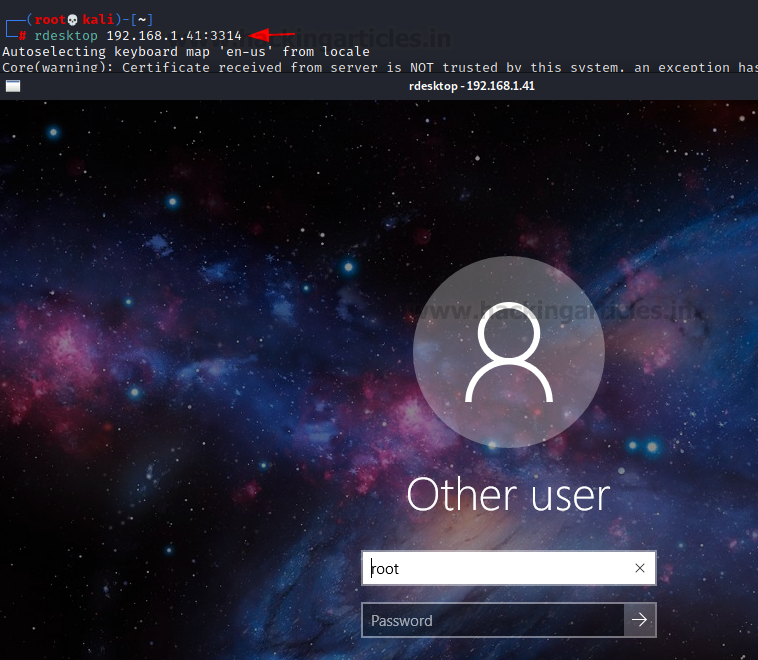
Task: Click the tilde directory in the prompt brackets
Action: [142, 20]
